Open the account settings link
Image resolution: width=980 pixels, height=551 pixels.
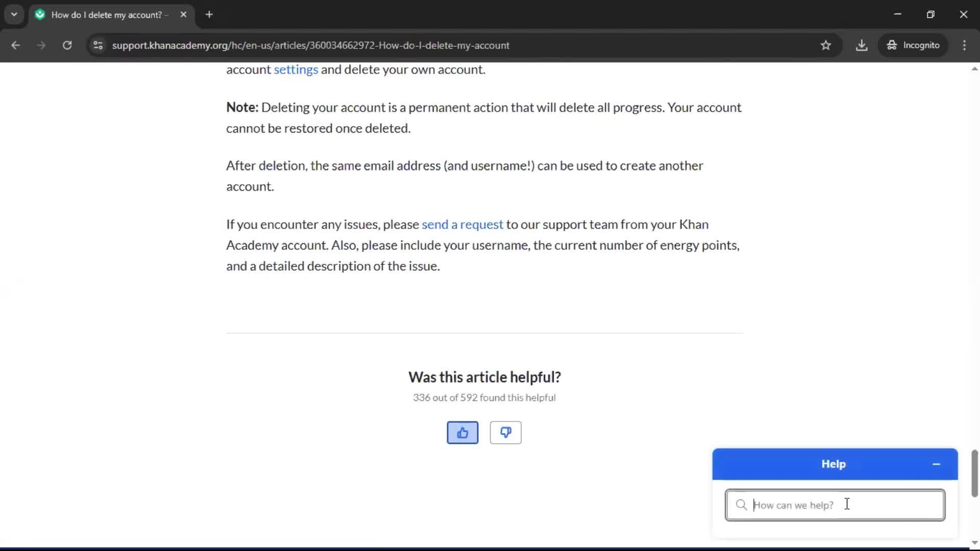pos(296,69)
